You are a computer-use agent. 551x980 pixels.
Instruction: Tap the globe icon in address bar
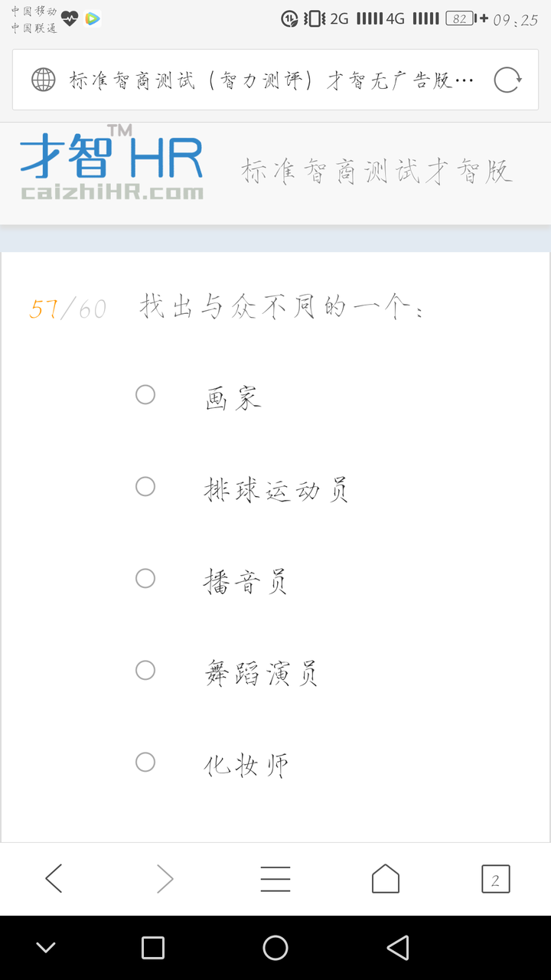(44, 80)
